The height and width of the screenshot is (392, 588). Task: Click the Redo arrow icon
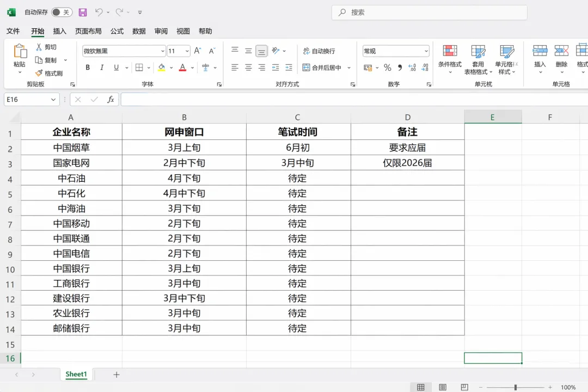[x=119, y=13]
